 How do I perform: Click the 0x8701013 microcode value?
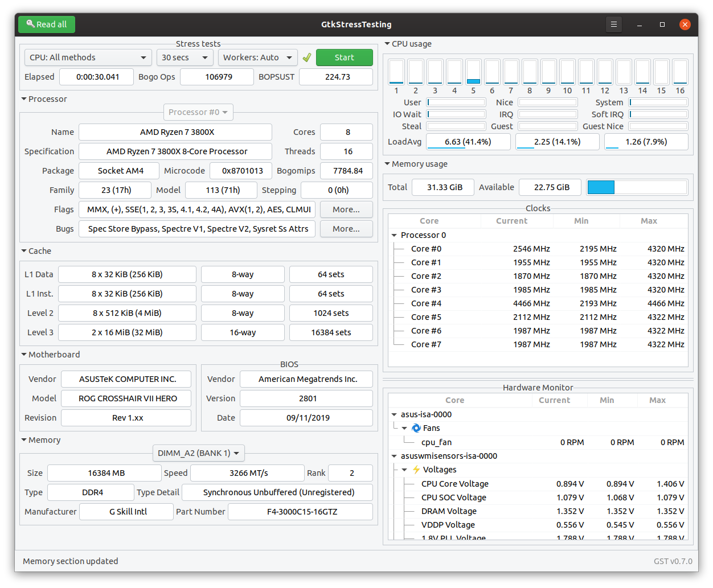[241, 171]
